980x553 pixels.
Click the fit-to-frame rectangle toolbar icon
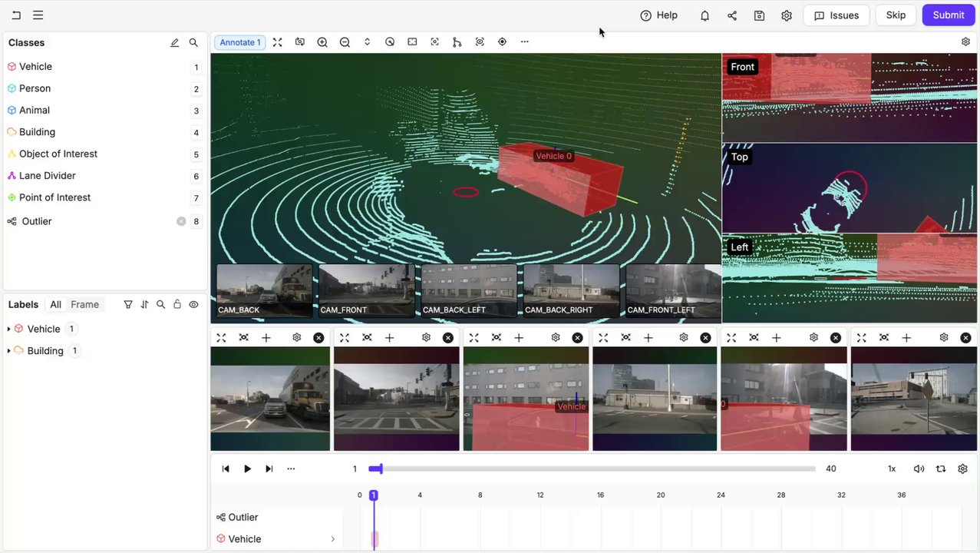click(x=412, y=42)
